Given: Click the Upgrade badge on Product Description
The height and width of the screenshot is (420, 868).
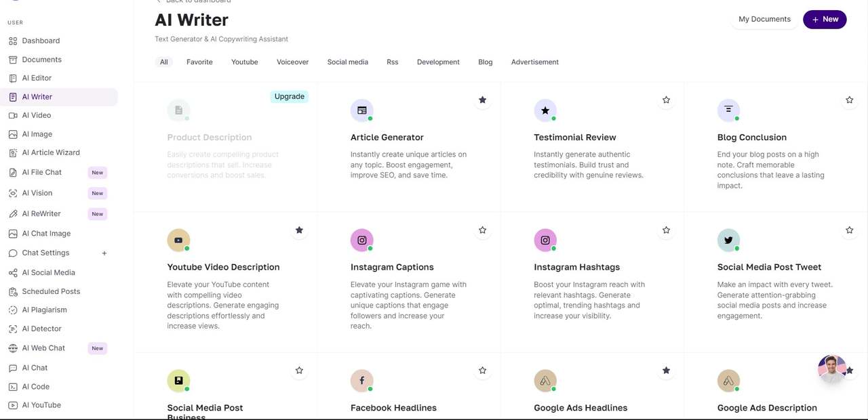Looking at the screenshot, I should [x=290, y=97].
